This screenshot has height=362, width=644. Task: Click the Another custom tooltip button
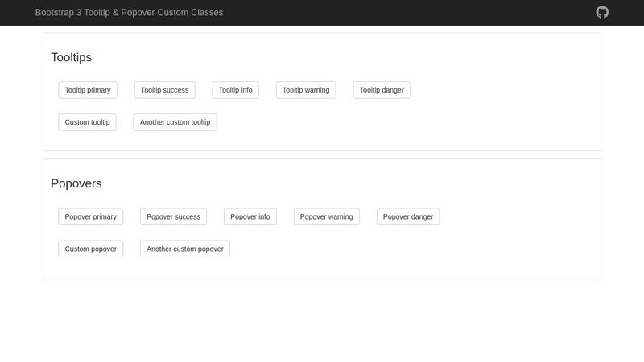pos(175,122)
